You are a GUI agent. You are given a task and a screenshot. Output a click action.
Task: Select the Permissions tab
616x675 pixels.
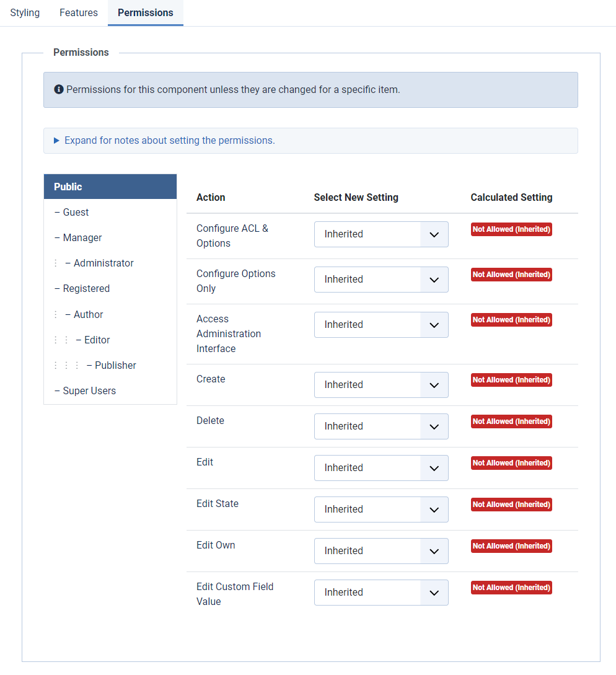(146, 13)
